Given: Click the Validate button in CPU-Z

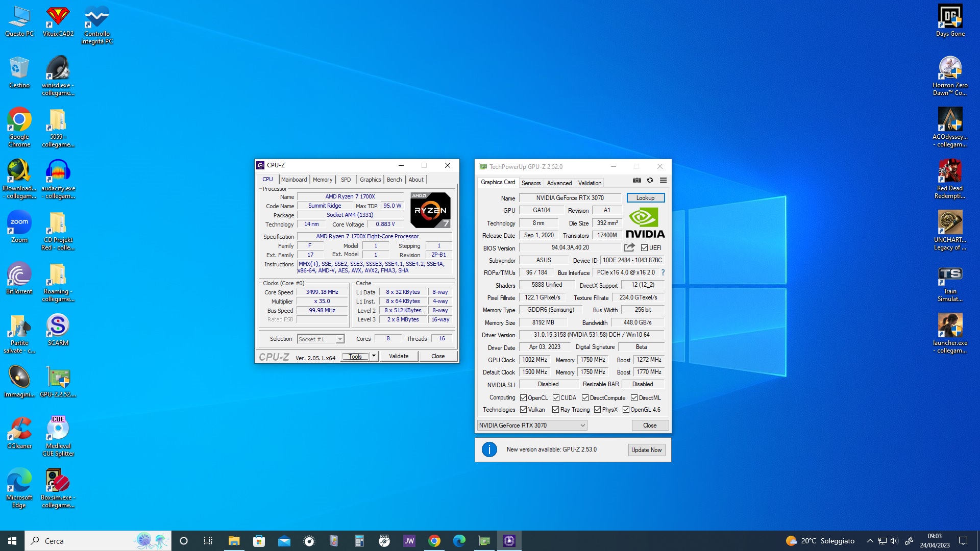Looking at the screenshot, I should click(x=399, y=356).
